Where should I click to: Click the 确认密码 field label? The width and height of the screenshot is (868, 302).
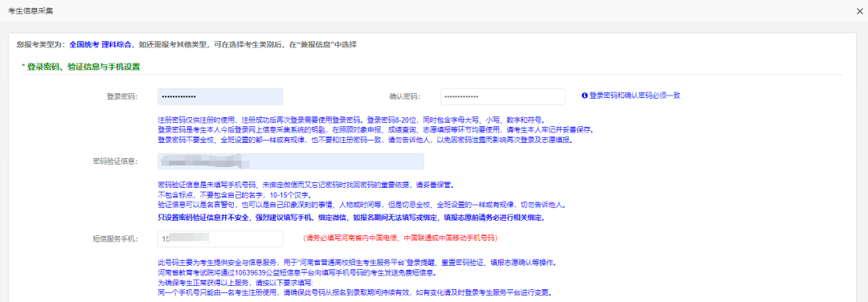(404, 97)
